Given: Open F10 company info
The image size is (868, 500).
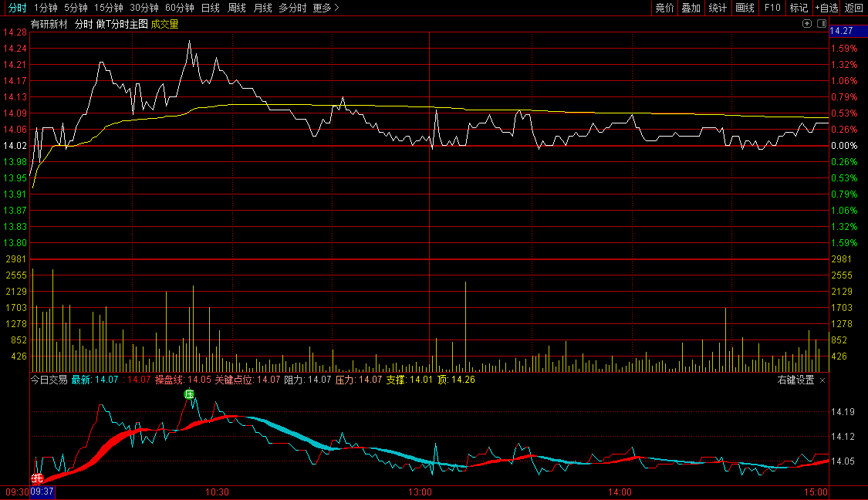Looking at the screenshot, I should 772,8.
